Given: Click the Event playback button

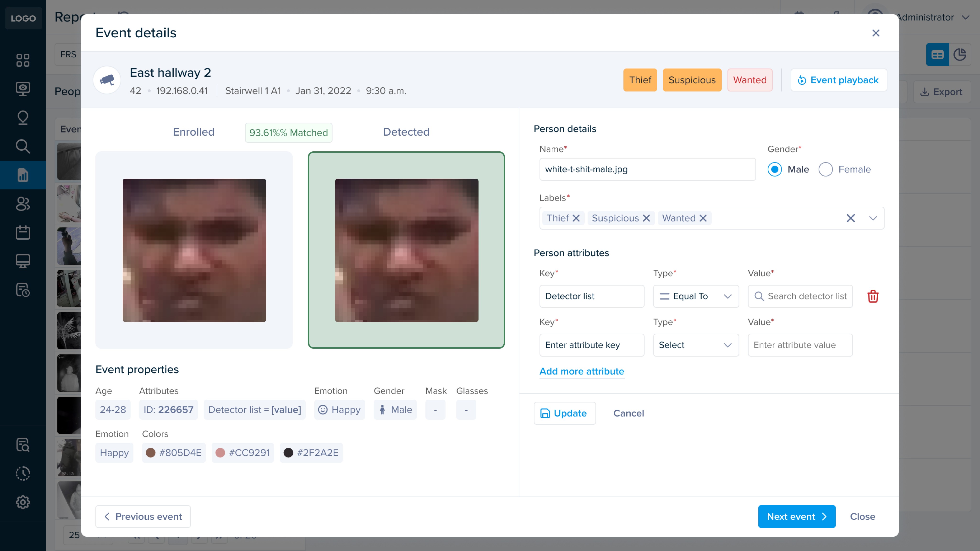Looking at the screenshot, I should 838,80.
